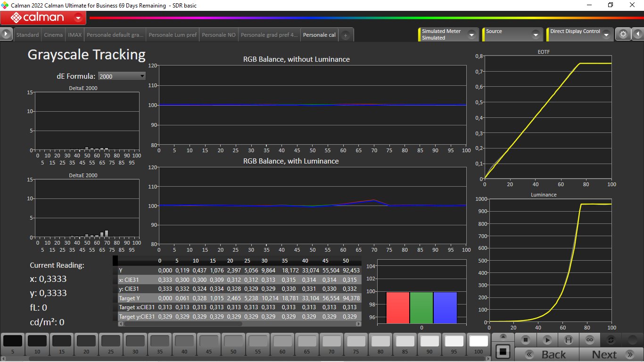644x362 pixels.
Task: Open the Direct Display Control dropdown
Action: pos(605,34)
